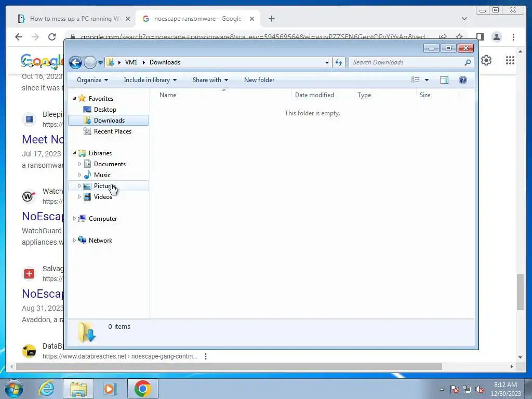This screenshot has height=399, width=532.
Task: Open clock showing 8:12 AM
Action: 505,389
